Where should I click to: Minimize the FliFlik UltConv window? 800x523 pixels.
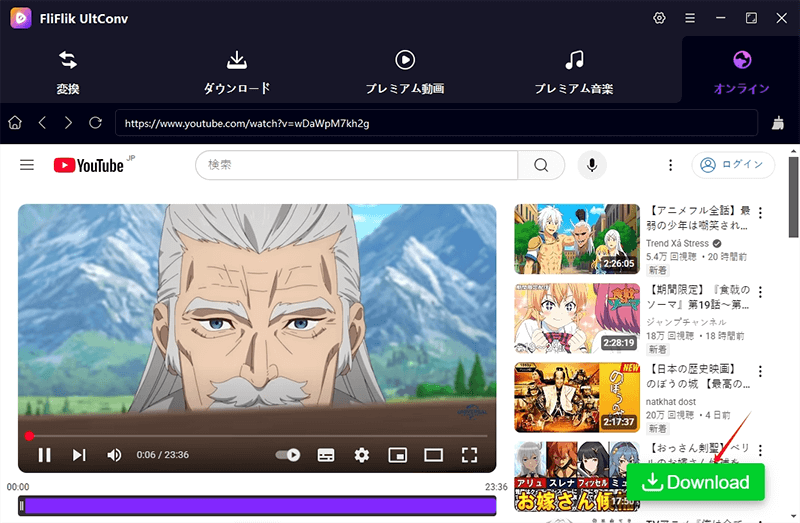click(x=720, y=18)
